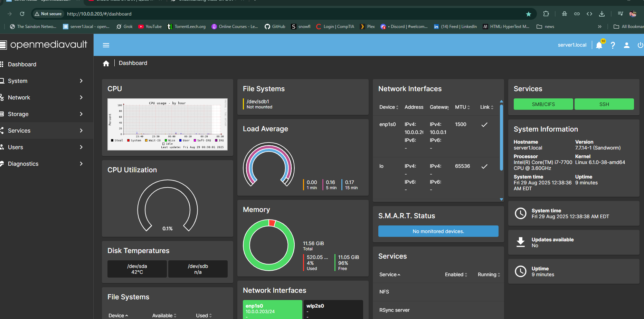Open Dashboard in the sidebar
Screen dimensions: 644x319
(22, 64)
